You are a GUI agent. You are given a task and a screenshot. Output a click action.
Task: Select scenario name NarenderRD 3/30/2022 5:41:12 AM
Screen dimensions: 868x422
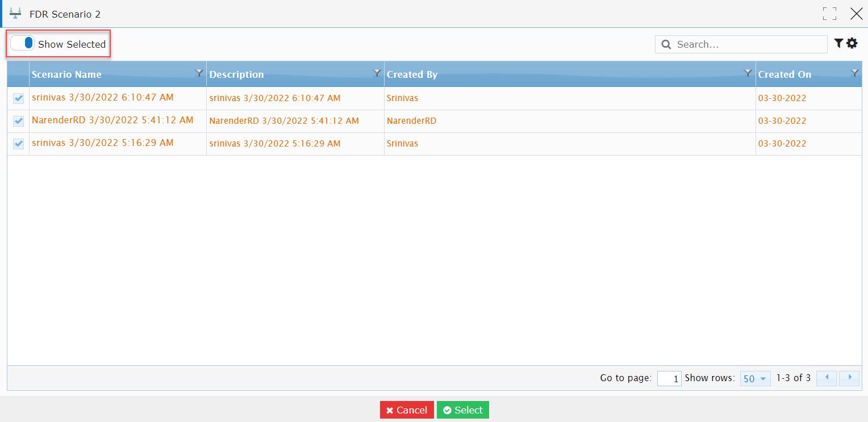click(112, 120)
